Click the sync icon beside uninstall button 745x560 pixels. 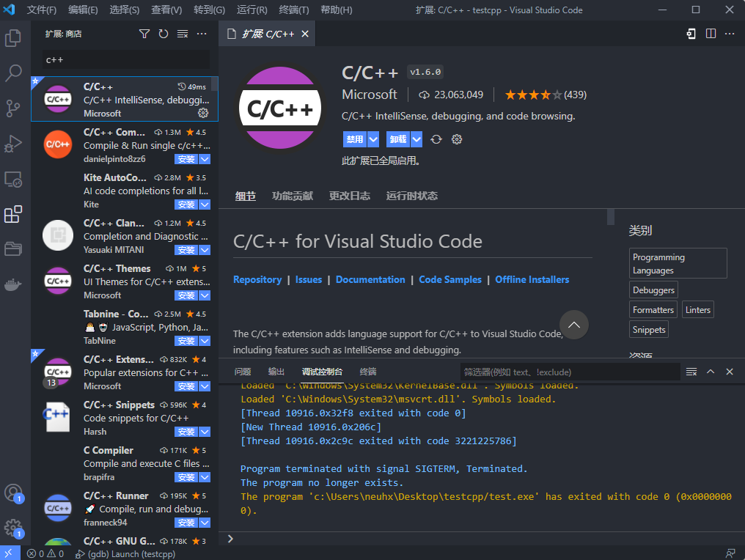coord(436,139)
